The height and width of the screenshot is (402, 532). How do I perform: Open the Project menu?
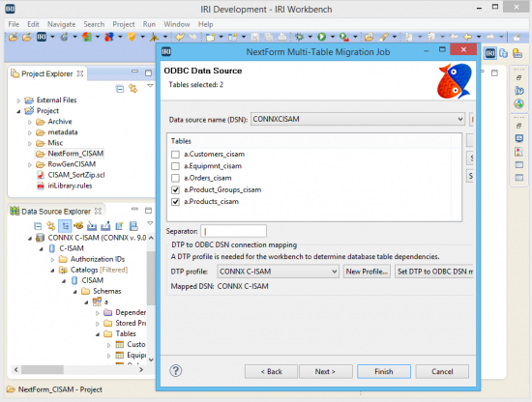(124, 24)
